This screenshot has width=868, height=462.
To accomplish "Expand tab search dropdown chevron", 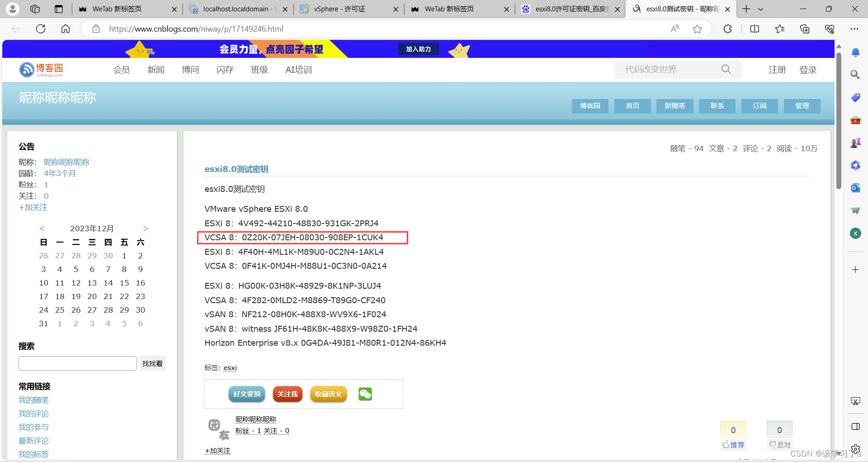I will tap(761, 9).
